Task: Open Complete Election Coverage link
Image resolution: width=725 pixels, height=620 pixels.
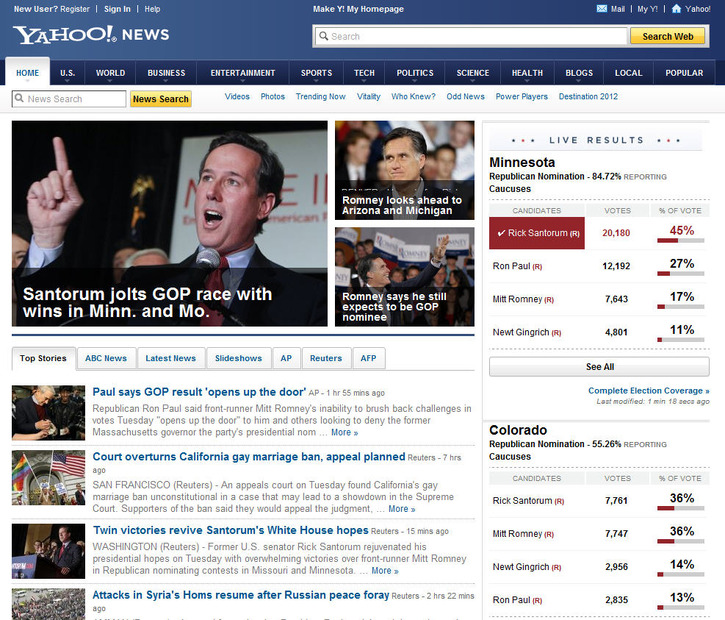Action: [648, 391]
